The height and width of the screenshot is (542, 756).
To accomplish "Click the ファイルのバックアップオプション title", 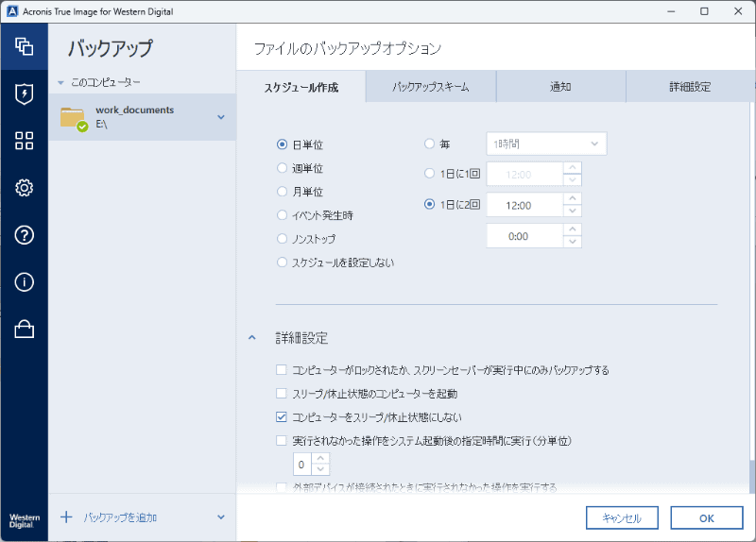I will tap(347, 48).
